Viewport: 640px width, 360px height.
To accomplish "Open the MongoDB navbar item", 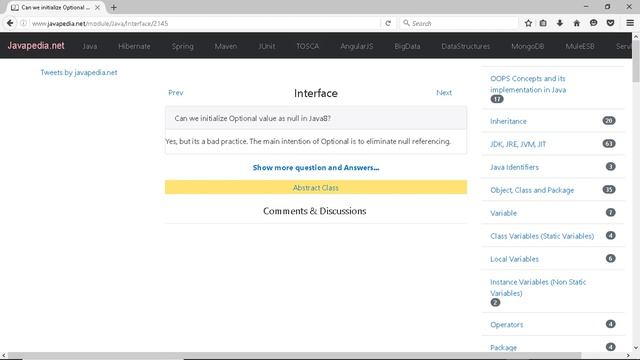I will click(x=528, y=46).
